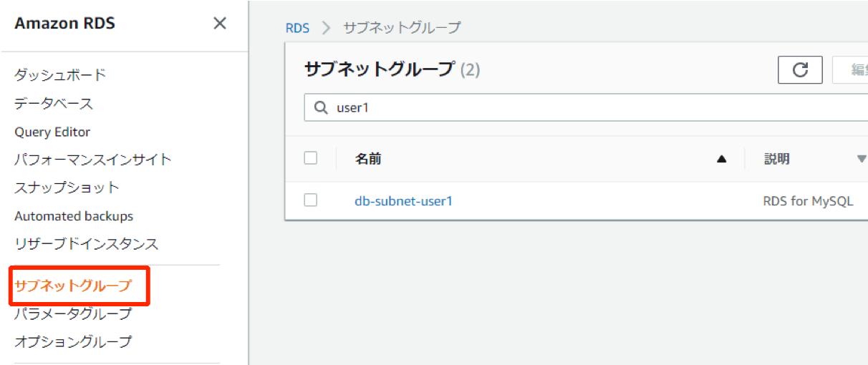This screenshot has height=365, width=868.
Task: Open リザーブドインスタンス in sidebar
Action: 86,244
